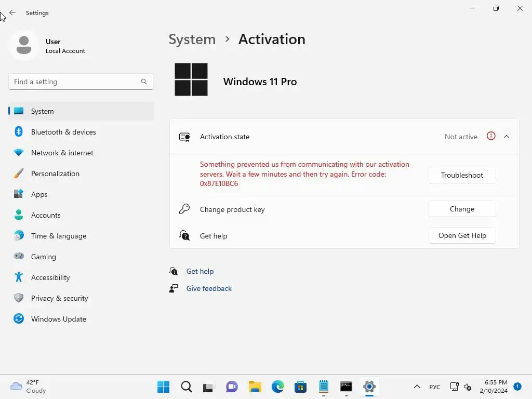The width and height of the screenshot is (532, 399).
Task: Click the Personalization paintbrush icon
Action: click(19, 174)
